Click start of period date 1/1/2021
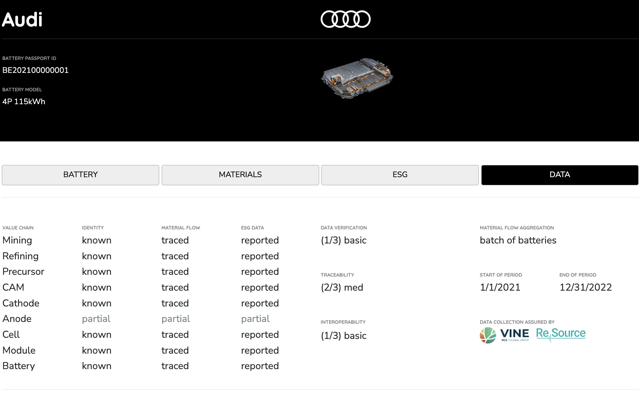 (x=500, y=288)
